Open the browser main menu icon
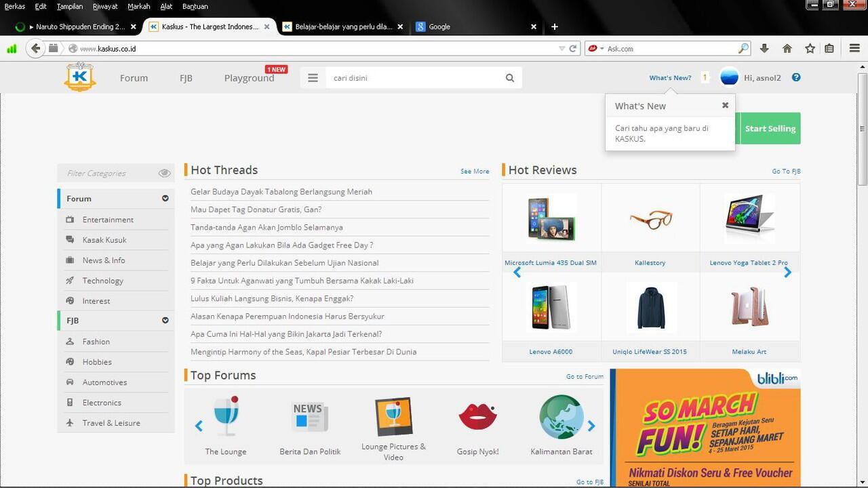 (854, 48)
